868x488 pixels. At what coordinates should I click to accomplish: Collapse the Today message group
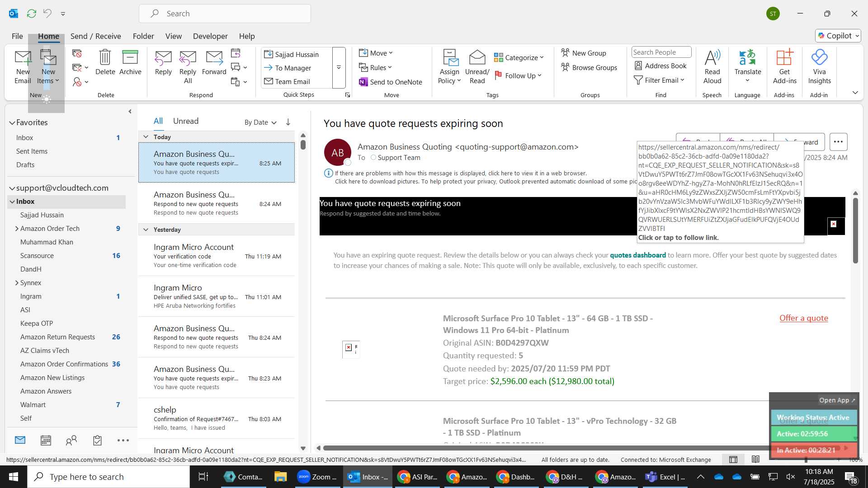point(146,137)
